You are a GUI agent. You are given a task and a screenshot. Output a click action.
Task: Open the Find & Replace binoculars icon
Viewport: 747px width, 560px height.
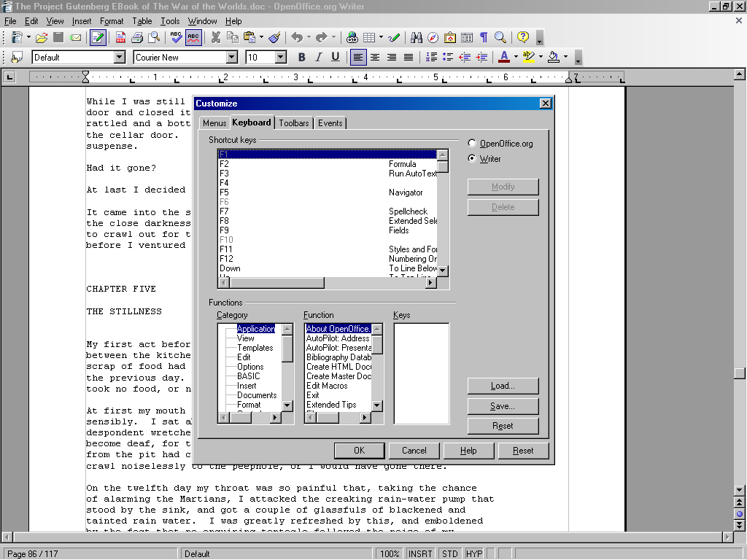(x=417, y=37)
